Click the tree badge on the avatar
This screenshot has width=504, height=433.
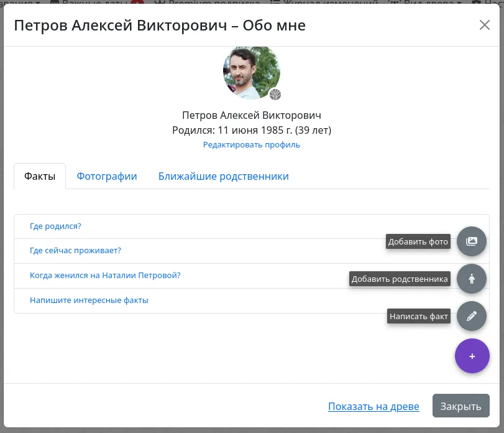pos(276,95)
